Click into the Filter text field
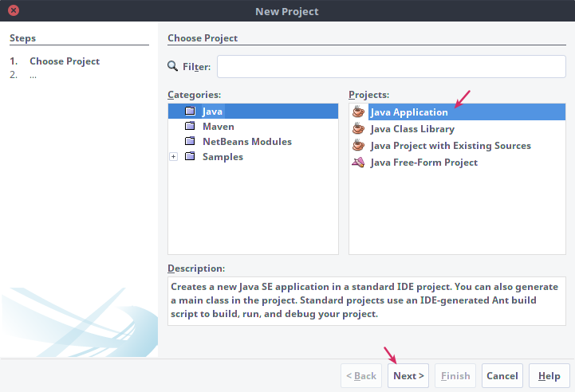 (x=392, y=66)
